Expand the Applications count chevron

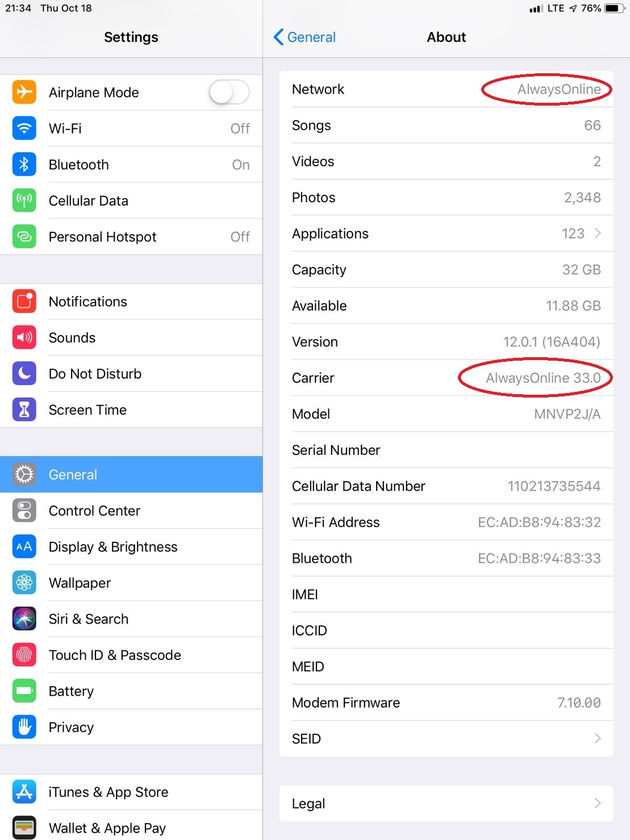(x=598, y=233)
